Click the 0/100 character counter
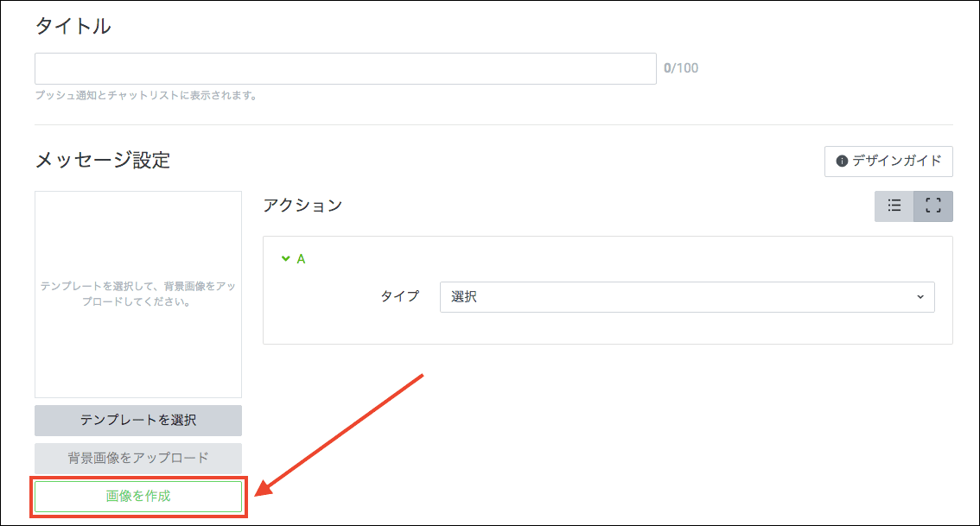 [681, 68]
